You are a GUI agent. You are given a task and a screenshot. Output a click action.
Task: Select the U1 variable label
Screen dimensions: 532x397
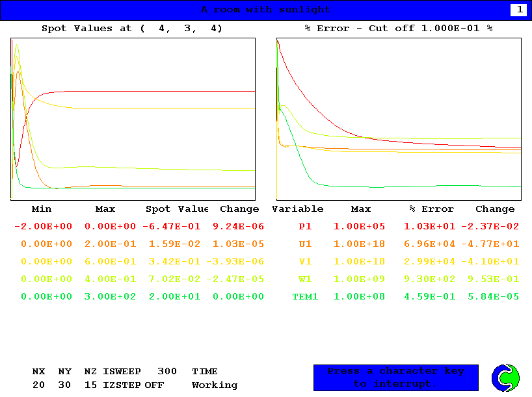click(x=305, y=244)
